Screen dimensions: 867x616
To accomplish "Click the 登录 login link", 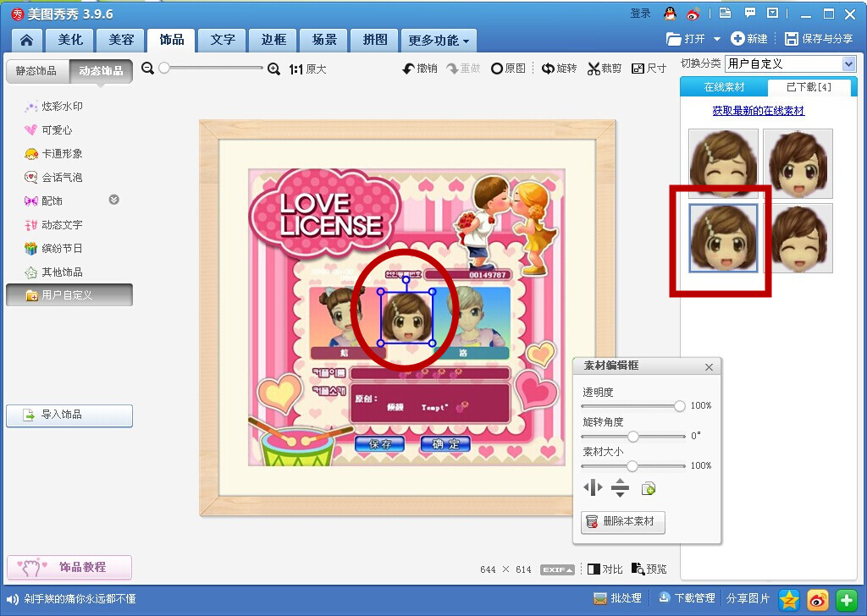I will (640, 14).
